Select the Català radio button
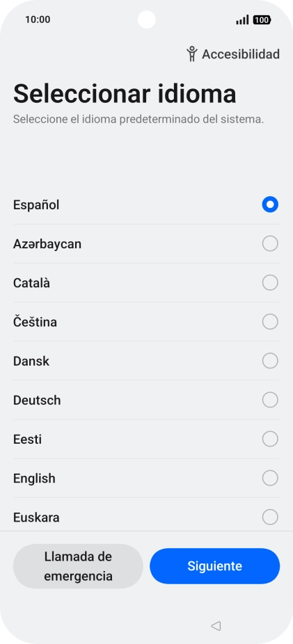 tap(270, 282)
